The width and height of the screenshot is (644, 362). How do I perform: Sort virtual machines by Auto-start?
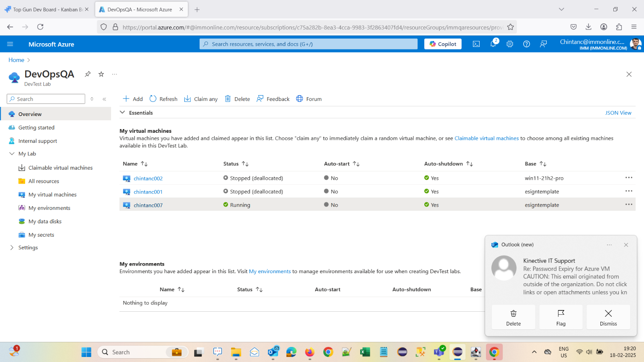[x=342, y=164]
